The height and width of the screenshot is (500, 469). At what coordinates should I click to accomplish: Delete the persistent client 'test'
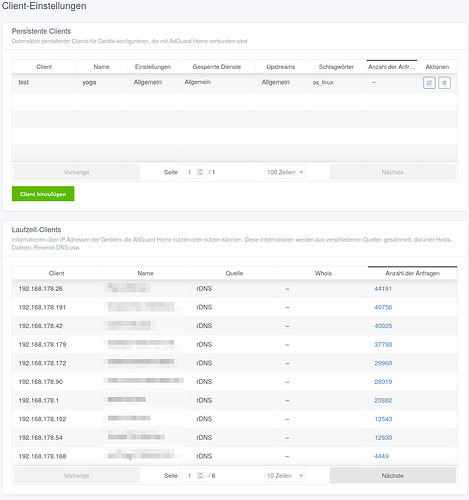pyautogui.click(x=444, y=83)
